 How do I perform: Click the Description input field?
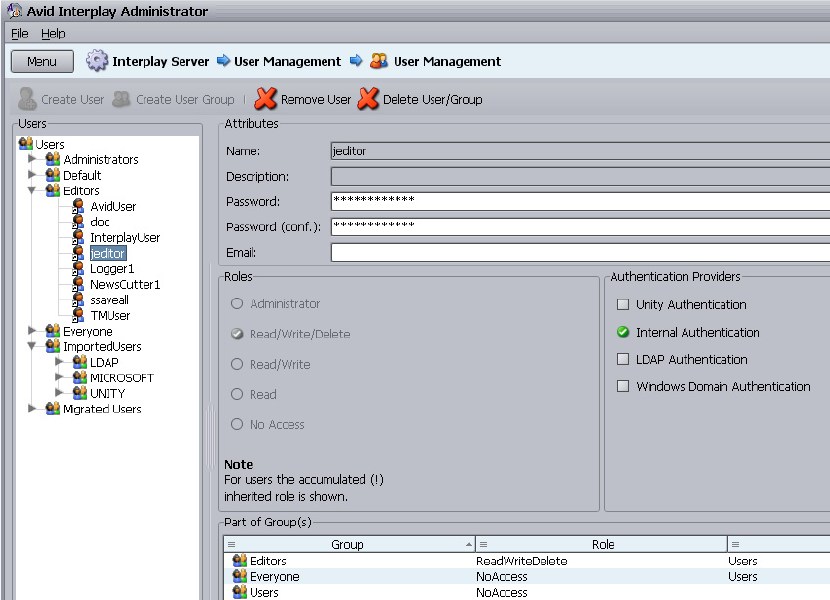tap(580, 176)
